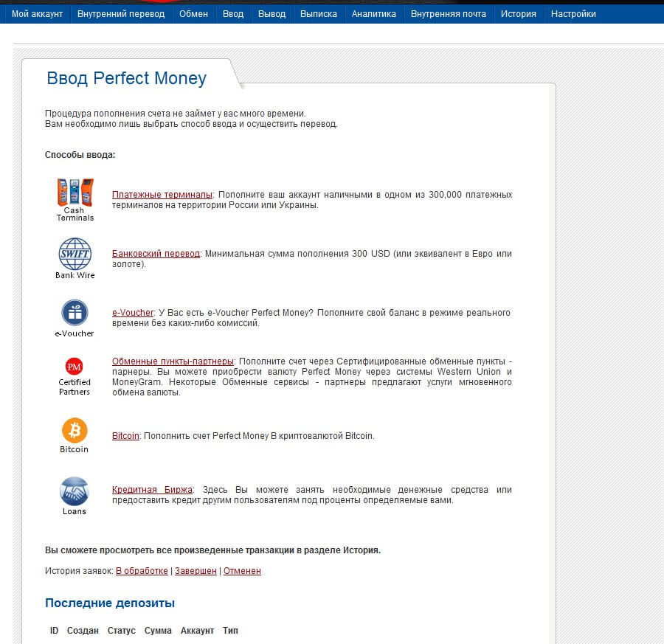Viewport: 664px width, 644px height.
Task: Click the Bank Wire caption text
Action: 75,275
